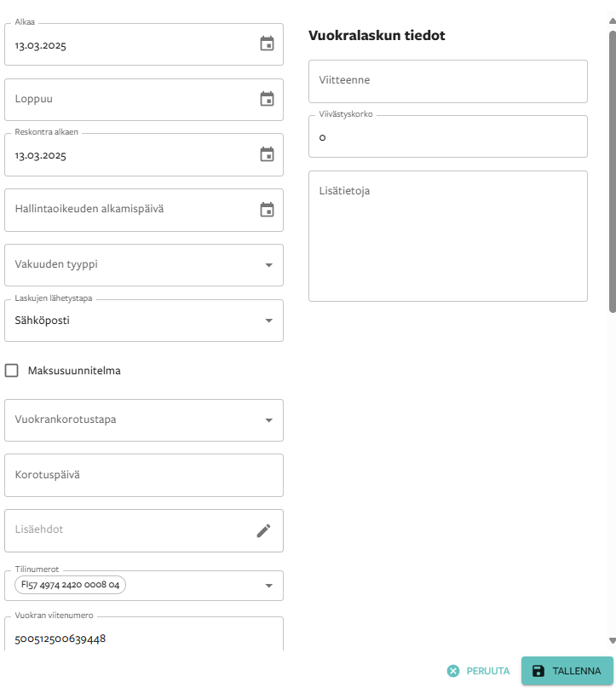Click into the Viivästyskorko field
616x688 pixels.
(447, 136)
